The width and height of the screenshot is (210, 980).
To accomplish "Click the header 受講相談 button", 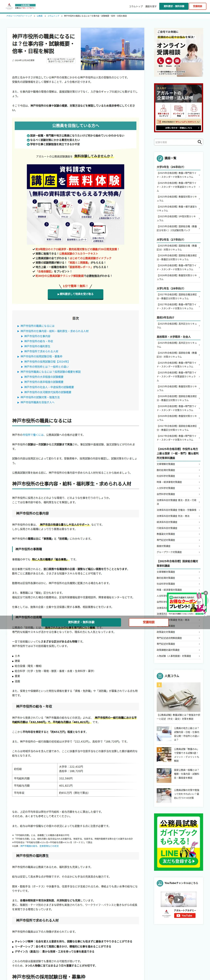I will pos(197,6).
